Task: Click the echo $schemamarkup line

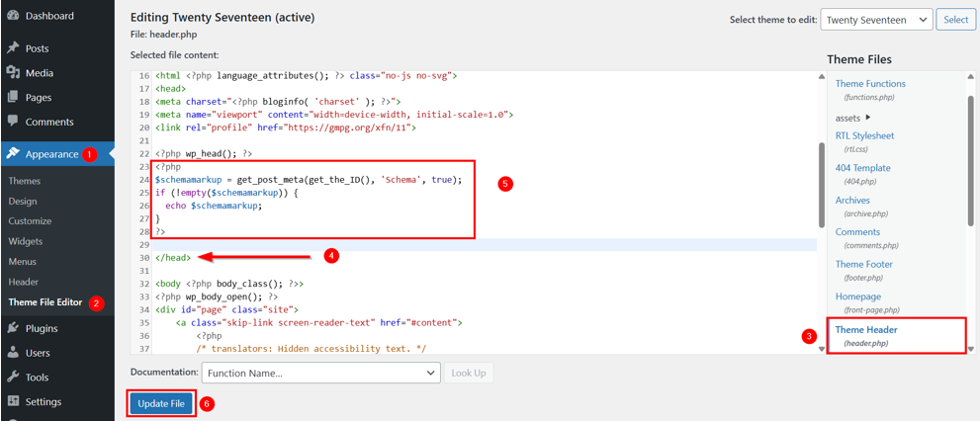Action: coord(214,206)
